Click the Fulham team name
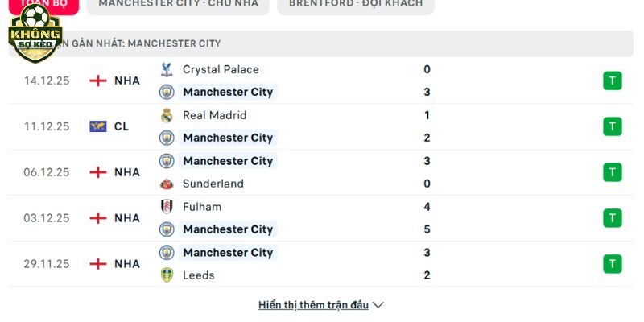644x322 pixels. pyautogui.click(x=201, y=207)
